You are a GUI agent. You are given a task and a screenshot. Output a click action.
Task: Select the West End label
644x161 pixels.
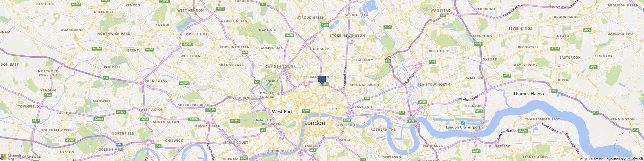(x=282, y=112)
